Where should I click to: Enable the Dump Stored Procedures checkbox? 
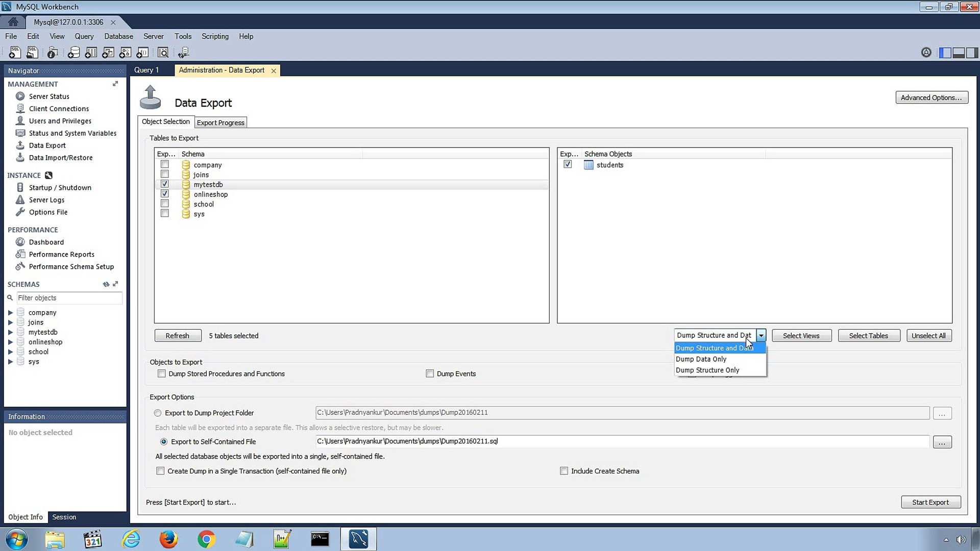click(161, 373)
